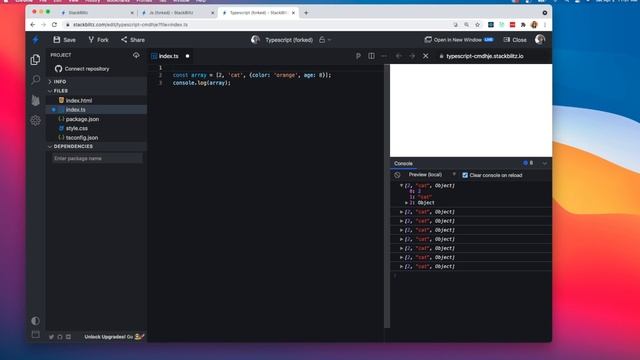The image size is (640, 360).
Task: Open Chrome three-dot menu
Action: (545, 25)
